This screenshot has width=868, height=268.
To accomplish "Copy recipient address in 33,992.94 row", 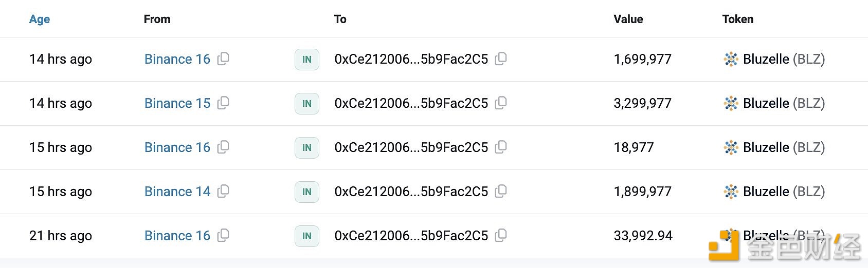I will coord(501,235).
